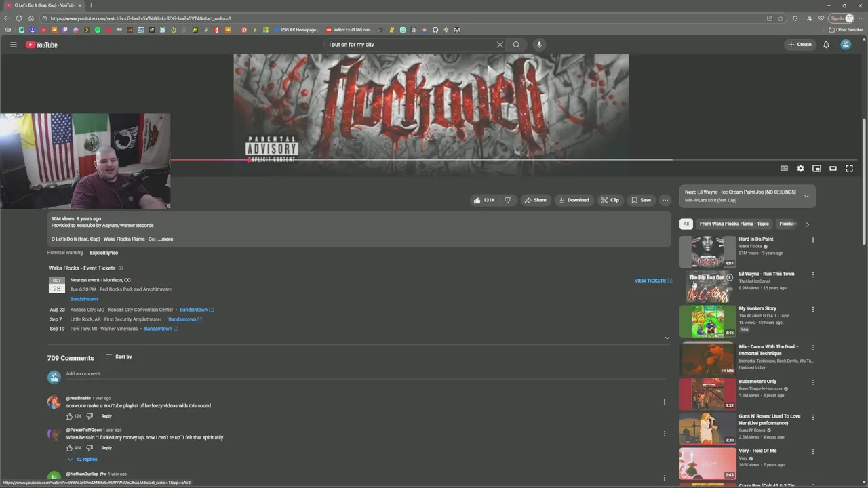The height and width of the screenshot is (488, 868).
Task: Click the browser address bar URL
Action: point(140,18)
